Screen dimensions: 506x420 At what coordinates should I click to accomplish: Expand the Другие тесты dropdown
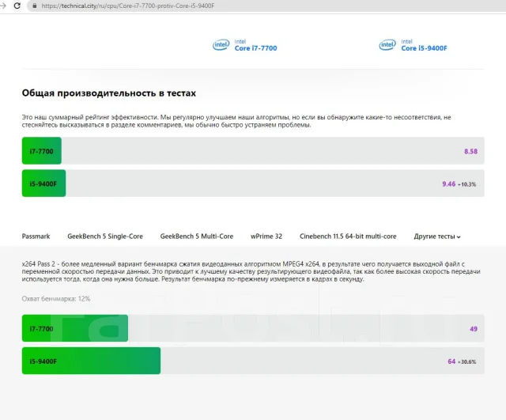[437, 236]
